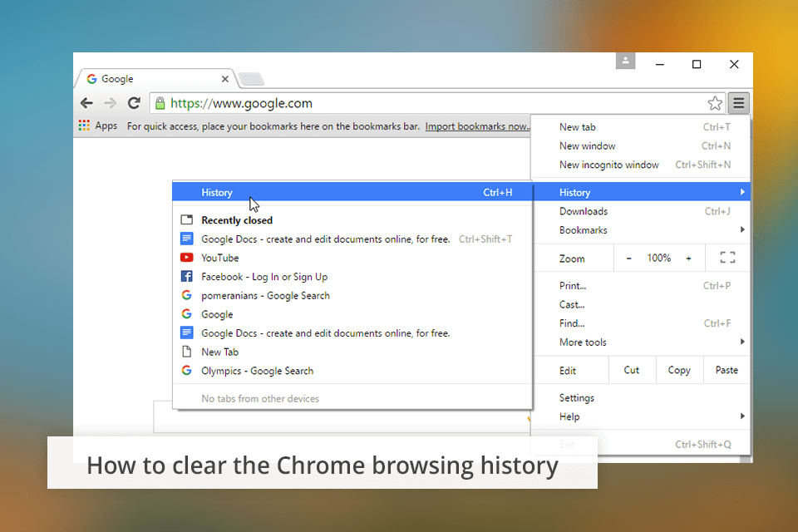The width and height of the screenshot is (798, 532).
Task: Click the 100% zoom value
Action: tap(658, 259)
